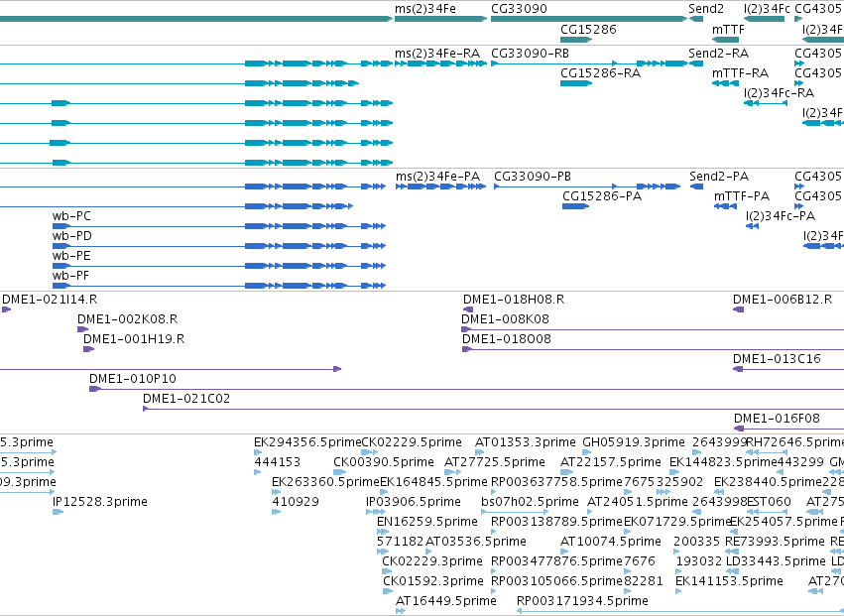Select the EN16259.5prime EST label
This screenshot has height=616, width=844.
pos(427,523)
